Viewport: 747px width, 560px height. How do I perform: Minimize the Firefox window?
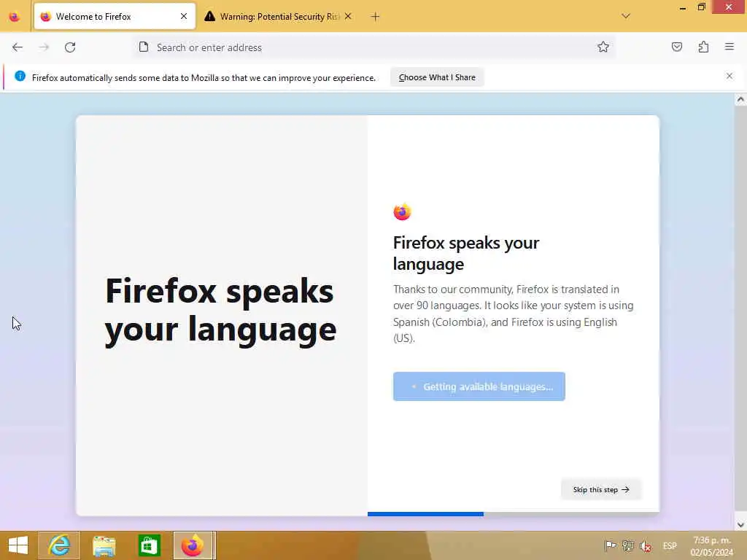point(683,7)
